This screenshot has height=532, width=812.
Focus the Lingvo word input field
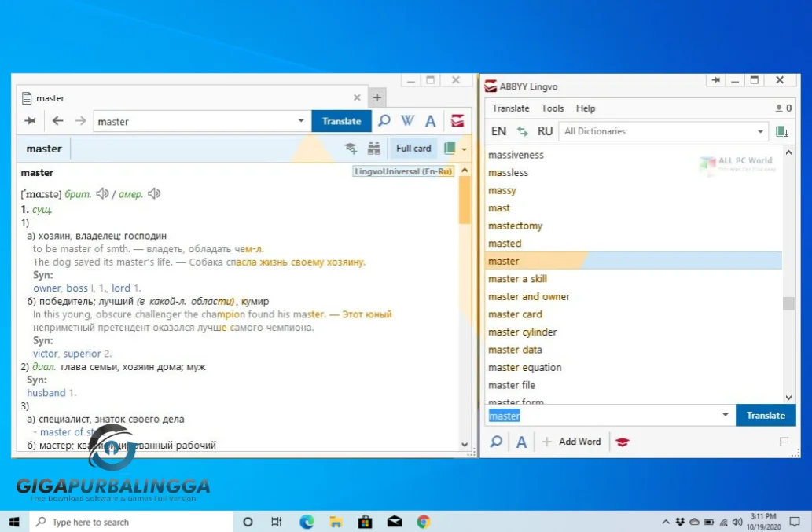(602, 416)
